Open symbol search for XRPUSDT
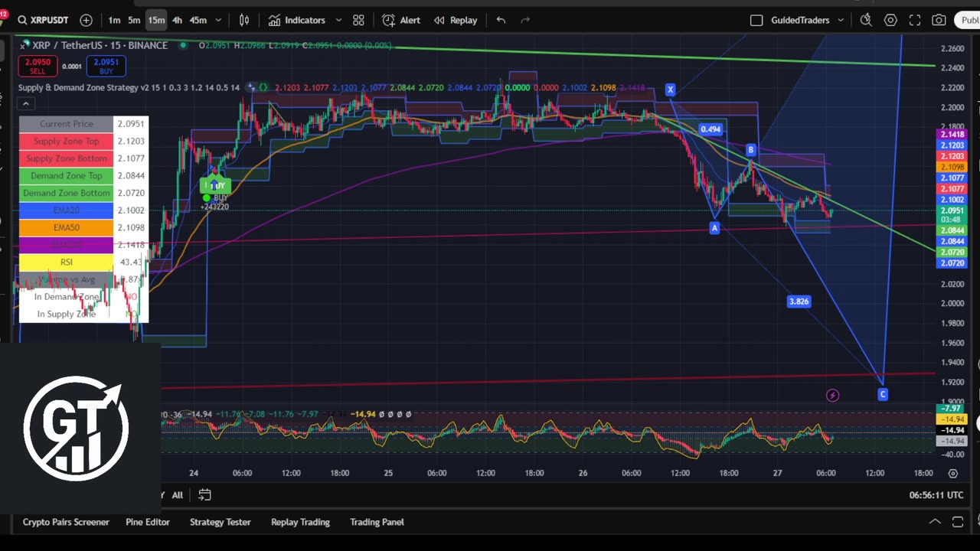The width and height of the screenshot is (980, 551). point(43,20)
